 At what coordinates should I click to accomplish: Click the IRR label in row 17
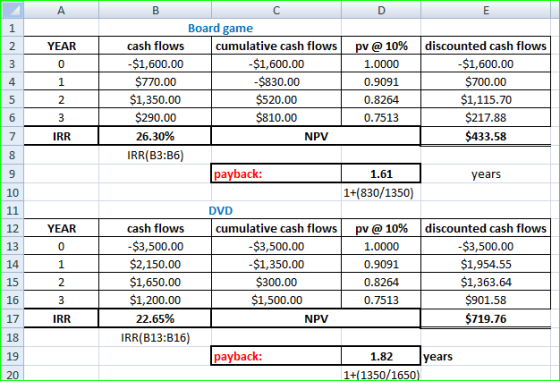pyautogui.click(x=61, y=319)
